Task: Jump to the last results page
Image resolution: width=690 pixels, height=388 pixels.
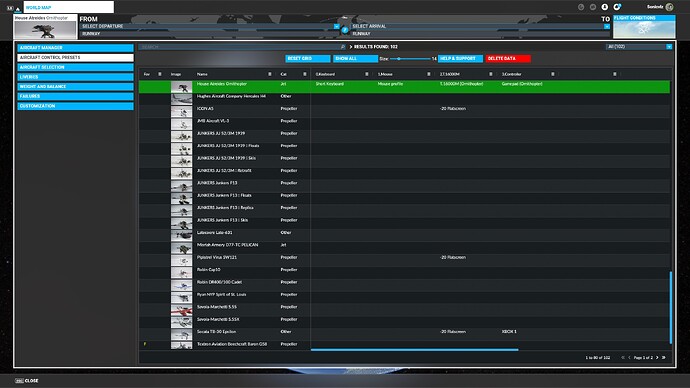Action: [x=664, y=358]
